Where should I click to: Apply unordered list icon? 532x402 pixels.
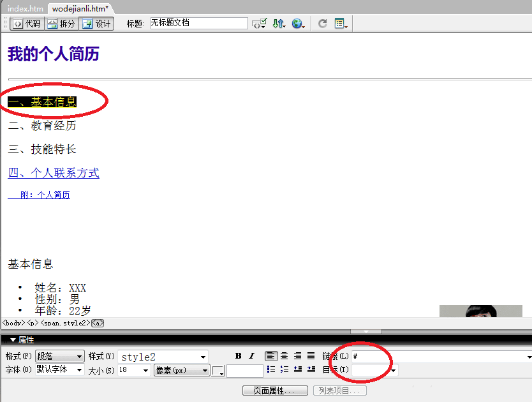[270, 369]
